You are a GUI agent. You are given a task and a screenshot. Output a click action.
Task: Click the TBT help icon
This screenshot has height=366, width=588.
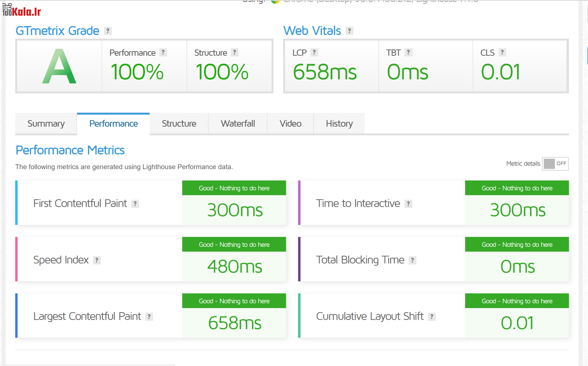click(408, 53)
